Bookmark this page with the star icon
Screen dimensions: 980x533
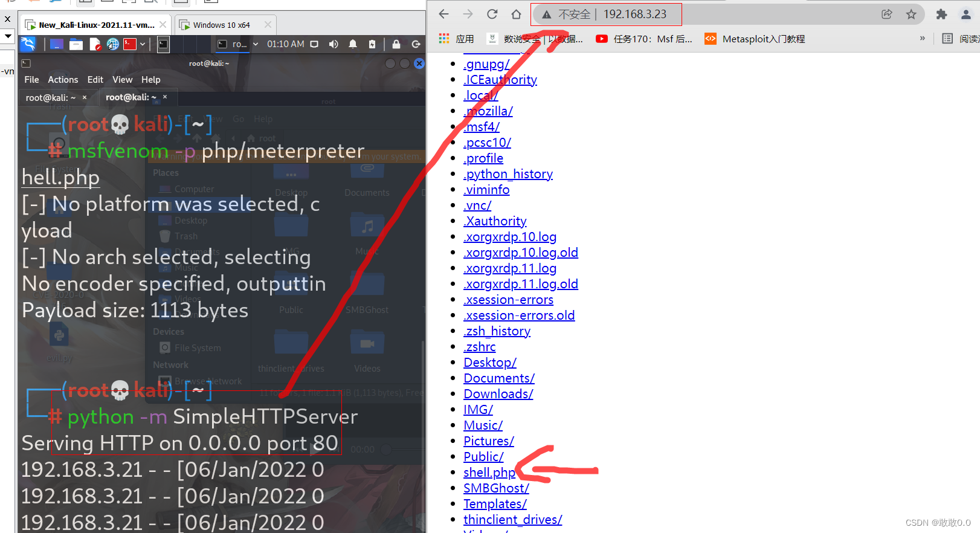point(911,14)
